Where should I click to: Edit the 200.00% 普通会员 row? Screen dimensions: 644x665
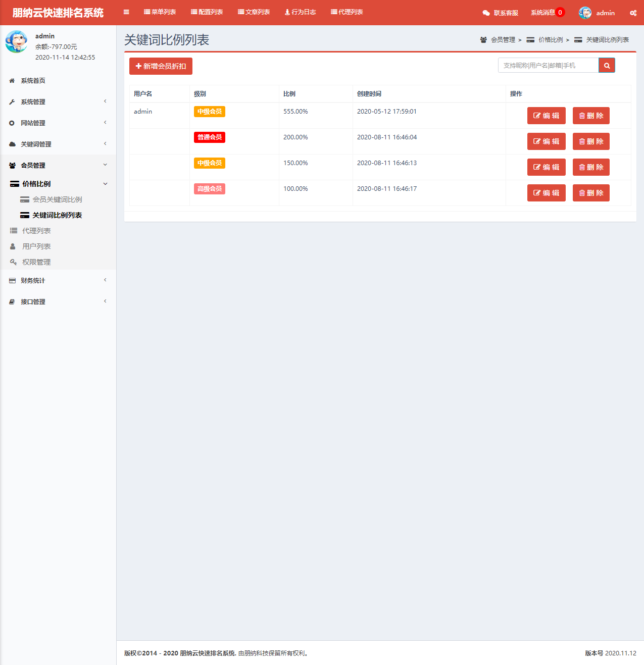547,141
